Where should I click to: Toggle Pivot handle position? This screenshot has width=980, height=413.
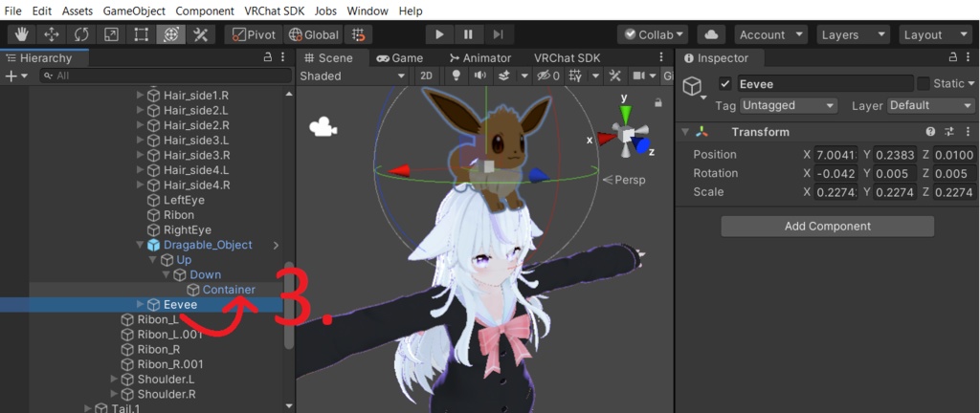click(x=253, y=35)
